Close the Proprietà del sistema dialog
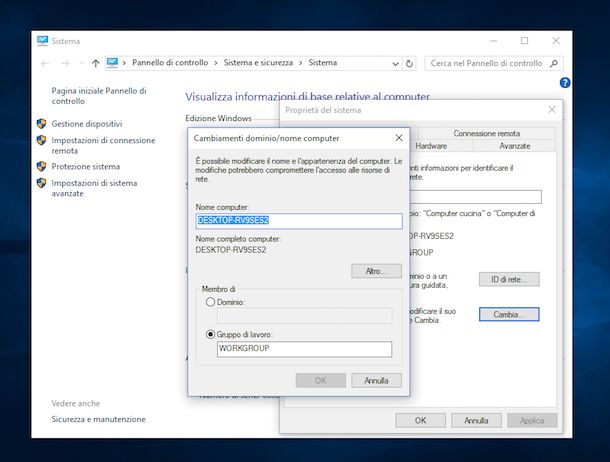 [x=552, y=110]
